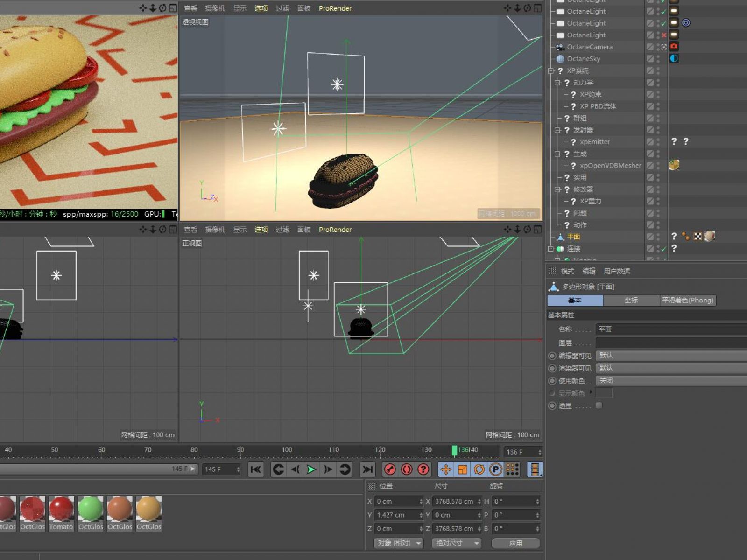Collapse the 动力学 group
Image resolution: width=747 pixels, height=560 pixels.
coord(557,83)
